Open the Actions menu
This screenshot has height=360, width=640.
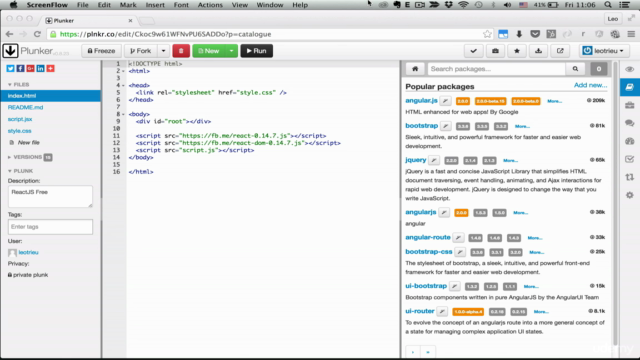coord(210,5)
